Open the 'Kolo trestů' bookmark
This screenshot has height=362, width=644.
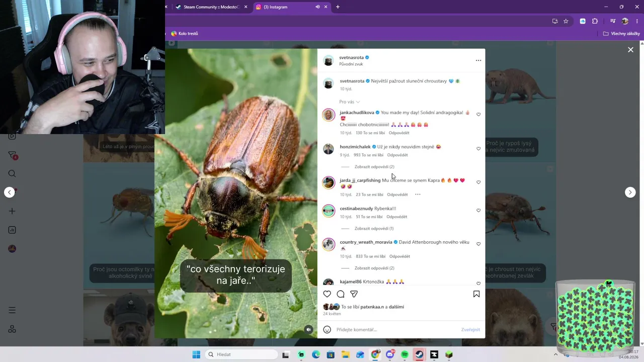[185, 34]
